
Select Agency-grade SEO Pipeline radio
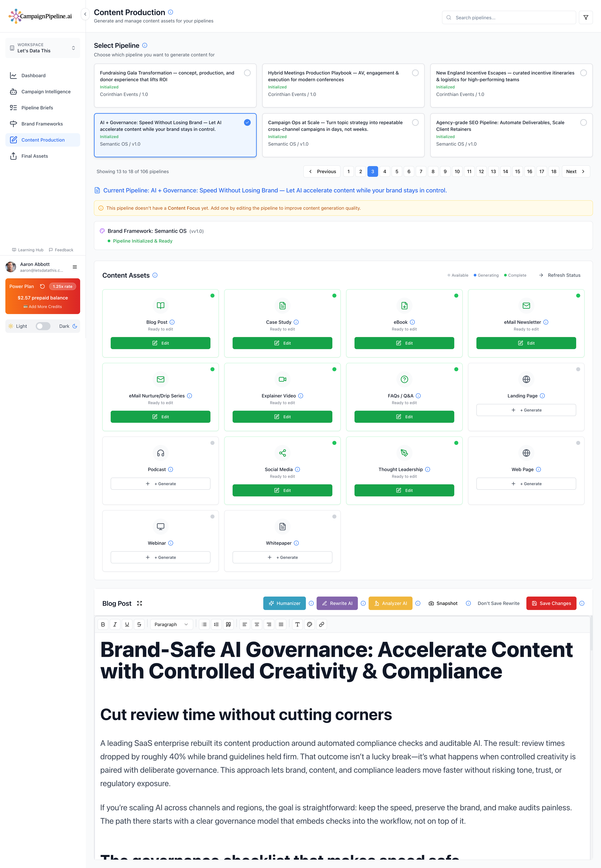(583, 122)
